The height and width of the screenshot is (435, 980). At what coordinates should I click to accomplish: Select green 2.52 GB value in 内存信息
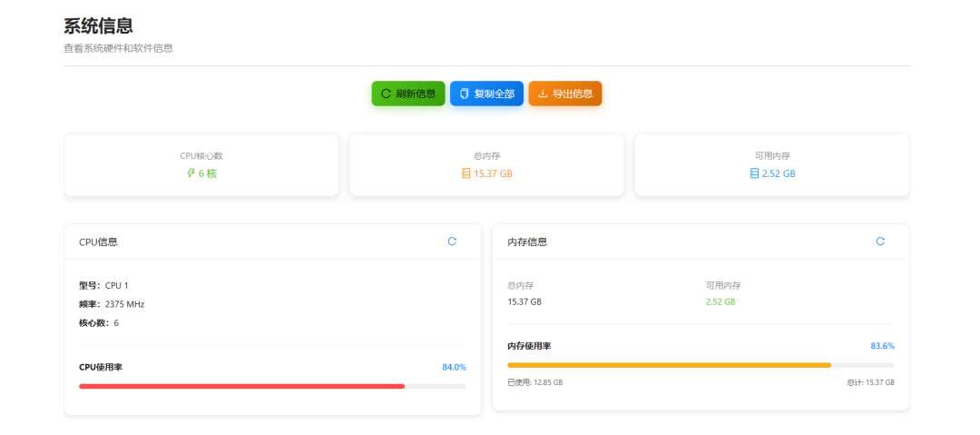tap(720, 302)
